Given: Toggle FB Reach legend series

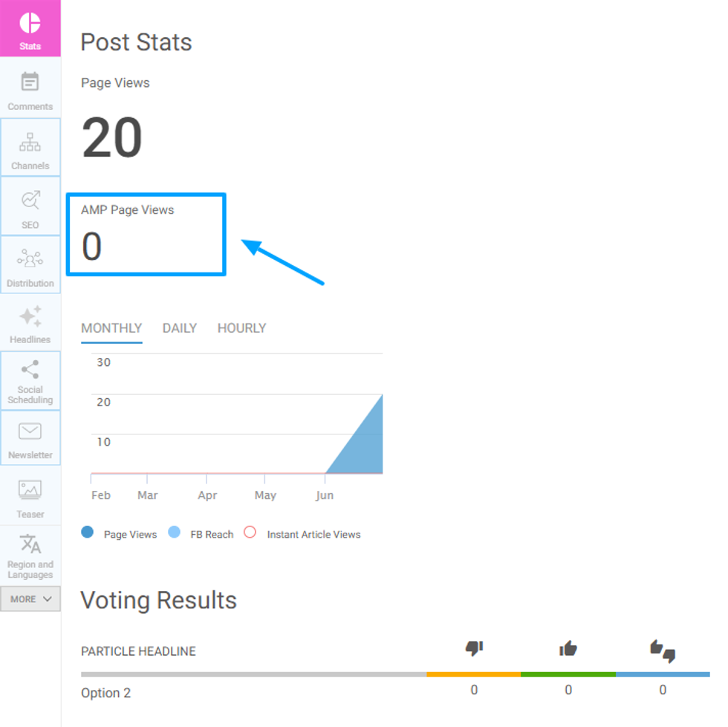Looking at the screenshot, I should click(x=175, y=532).
